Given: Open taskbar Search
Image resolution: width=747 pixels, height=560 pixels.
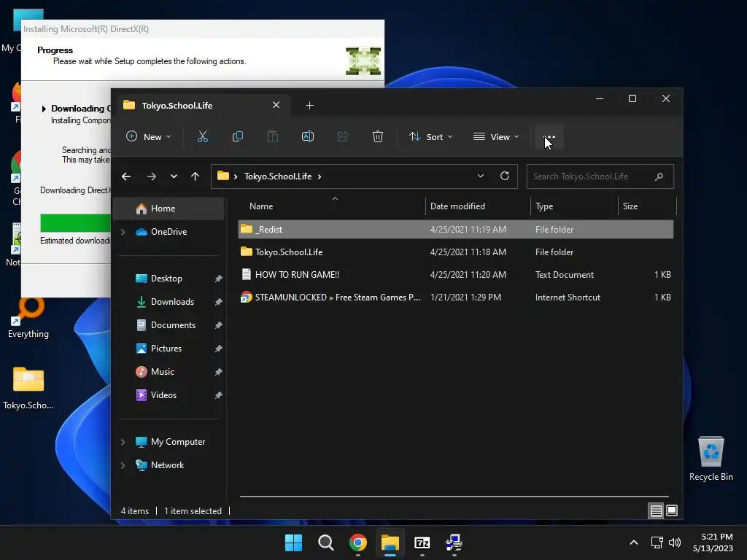Looking at the screenshot, I should (x=326, y=542).
